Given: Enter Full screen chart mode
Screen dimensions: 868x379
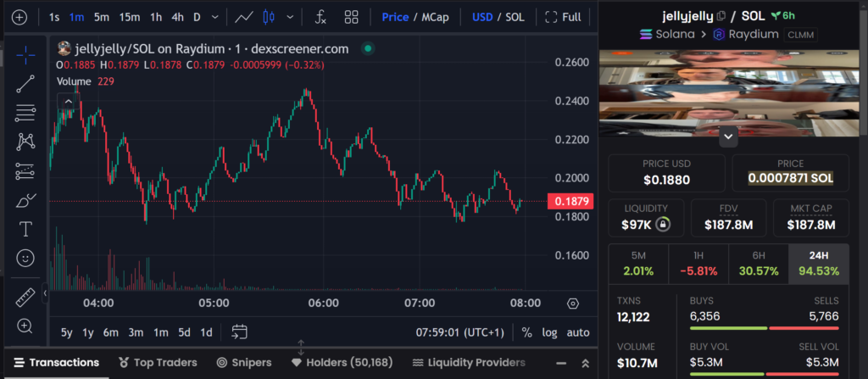Looking at the screenshot, I should pos(564,17).
